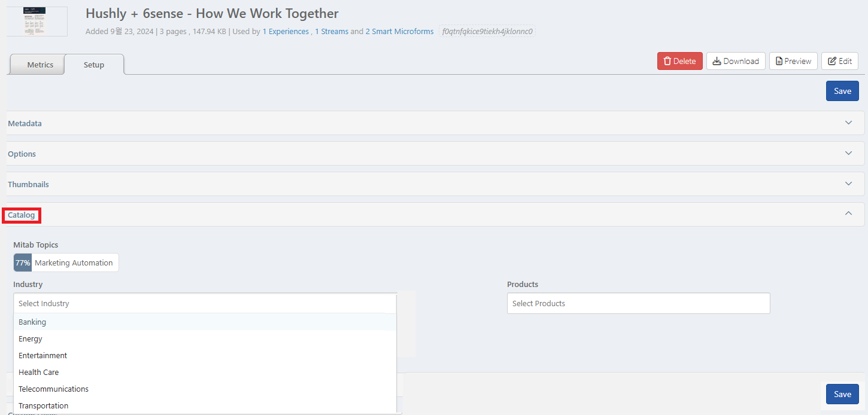This screenshot has height=415, width=868.
Task: Choose Transportation from the industry list
Action: pyautogui.click(x=205, y=405)
